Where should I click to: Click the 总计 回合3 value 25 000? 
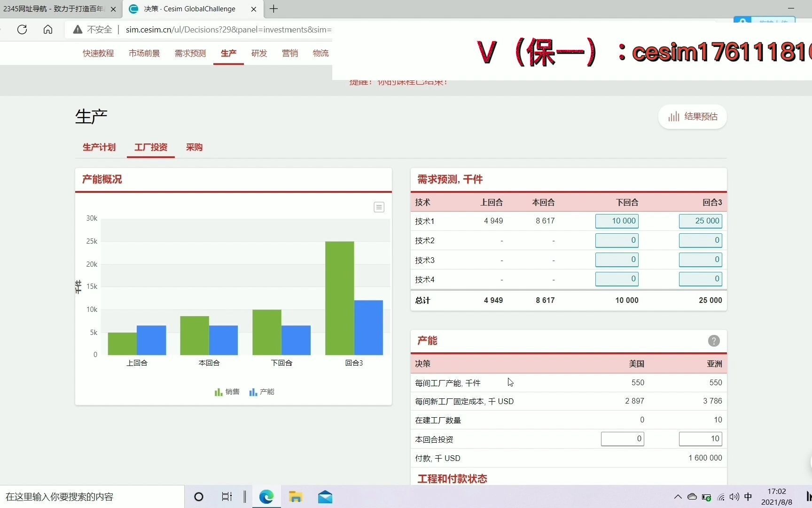pyautogui.click(x=710, y=300)
